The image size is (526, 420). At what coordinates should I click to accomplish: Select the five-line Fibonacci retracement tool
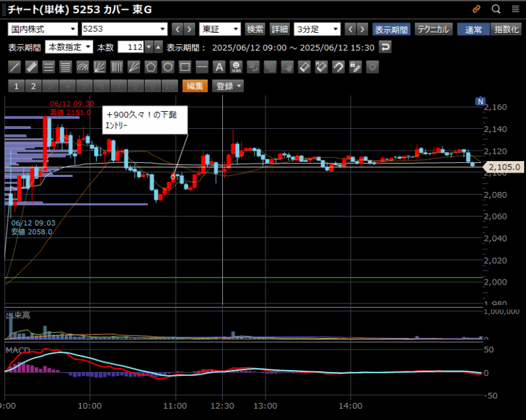66,67
